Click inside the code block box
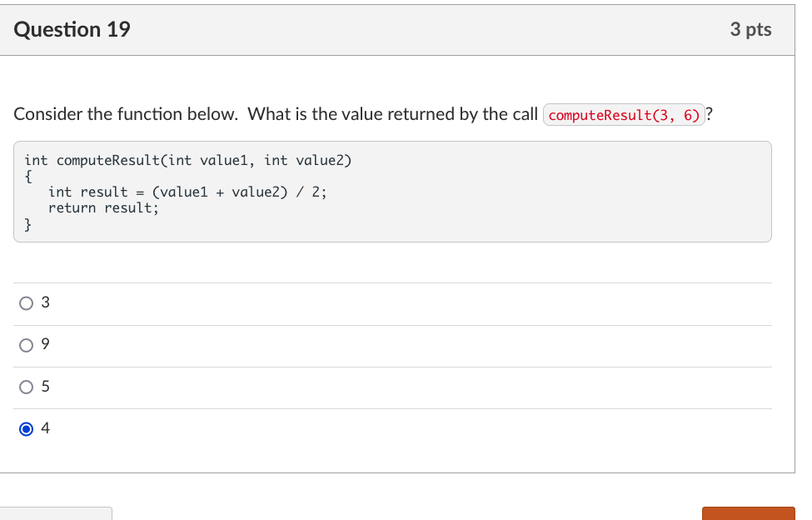 coord(391,192)
